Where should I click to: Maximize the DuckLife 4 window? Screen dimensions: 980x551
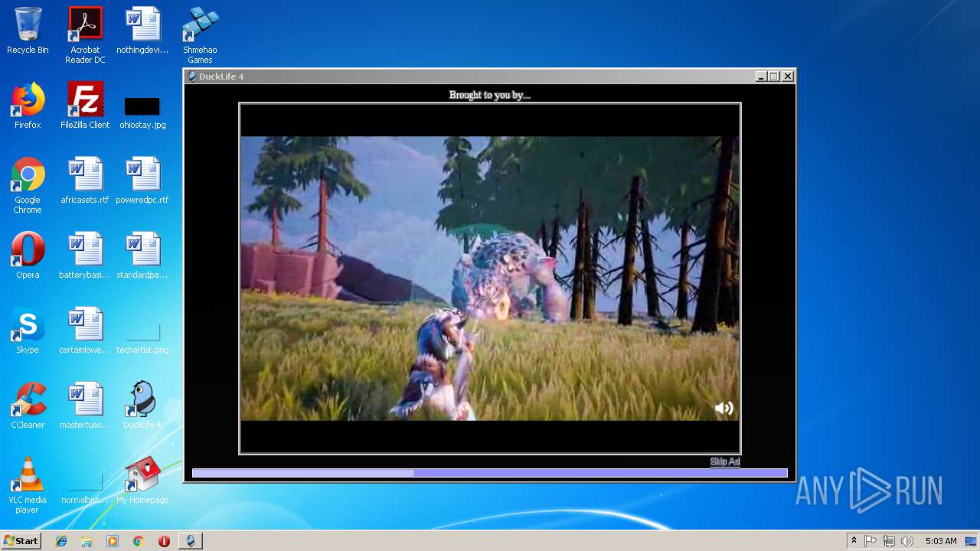[774, 77]
